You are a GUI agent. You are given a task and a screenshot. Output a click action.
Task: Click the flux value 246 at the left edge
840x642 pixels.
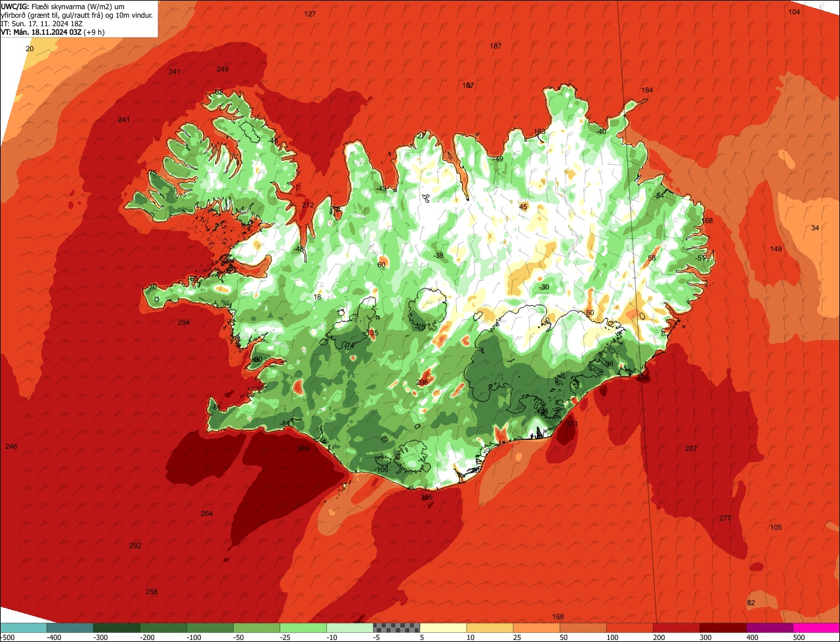11,446
